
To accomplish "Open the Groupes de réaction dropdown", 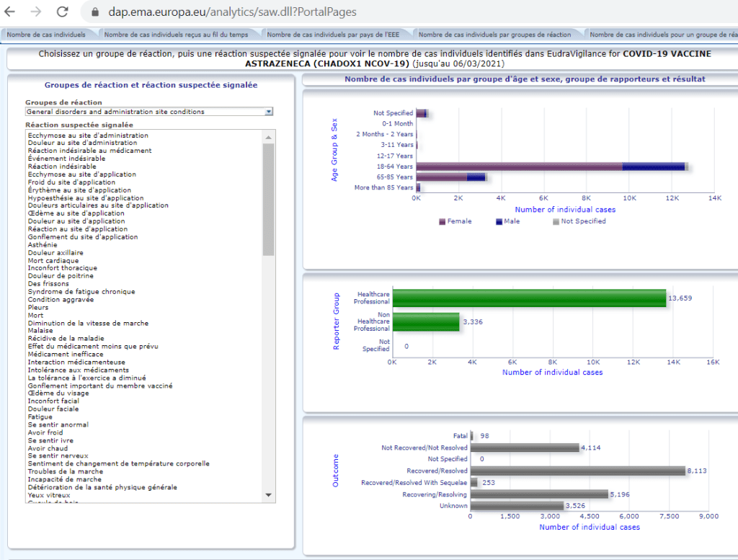I will pyautogui.click(x=269, y=112).
